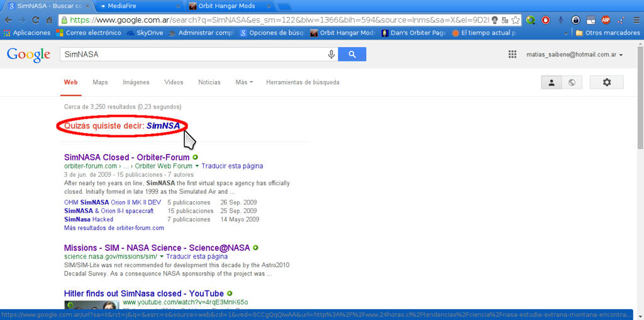Click the green rating circle next to YouTube result

[230, 294]
